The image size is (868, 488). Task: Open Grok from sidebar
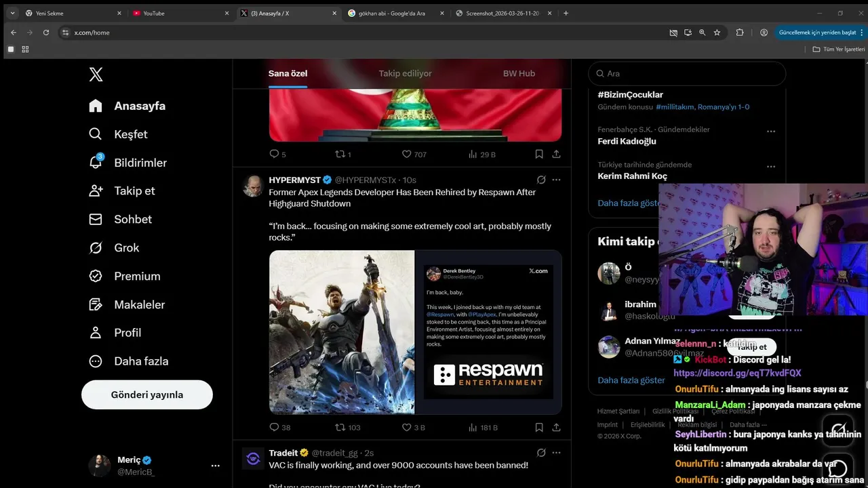(x=114, y=248)
